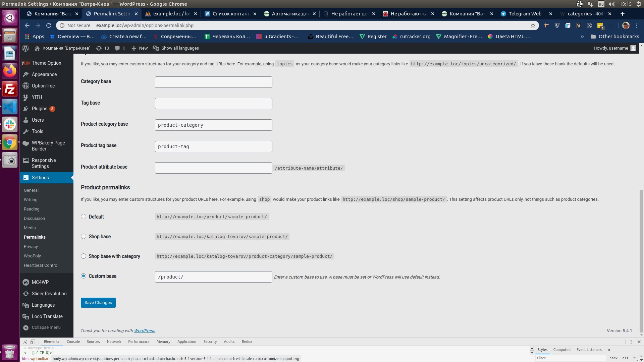Open DevTools customize three-dot menu

[631, 342]
